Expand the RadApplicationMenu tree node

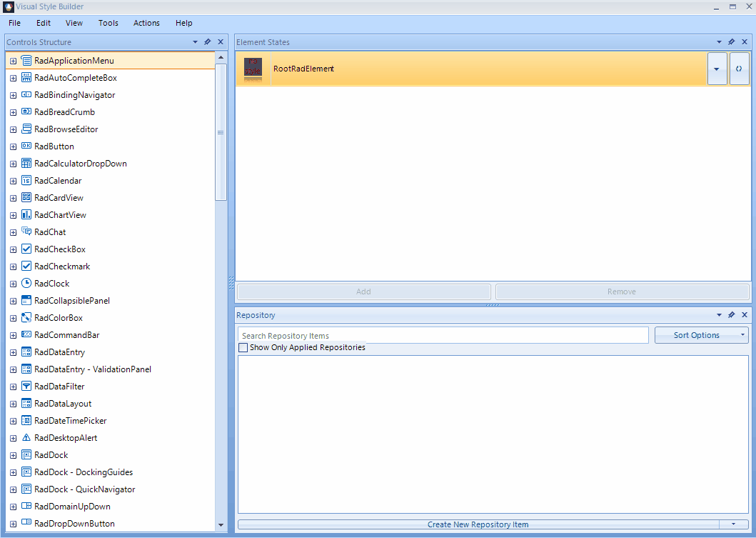14,61
